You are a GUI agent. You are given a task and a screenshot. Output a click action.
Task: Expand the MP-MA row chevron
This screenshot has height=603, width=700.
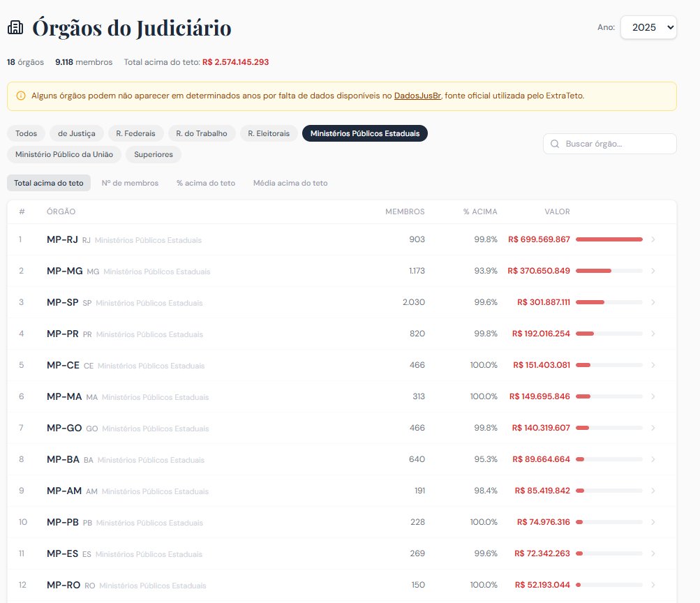click(x=653, y=396)
